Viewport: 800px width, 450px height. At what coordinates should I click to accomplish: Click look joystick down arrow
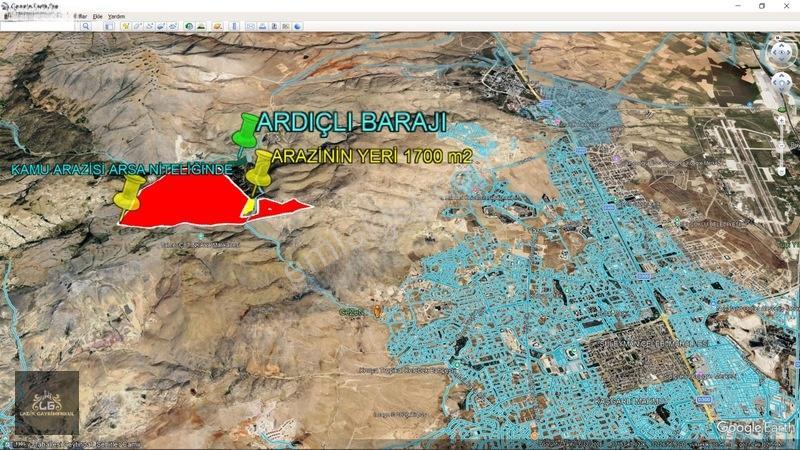coord(782,58)
